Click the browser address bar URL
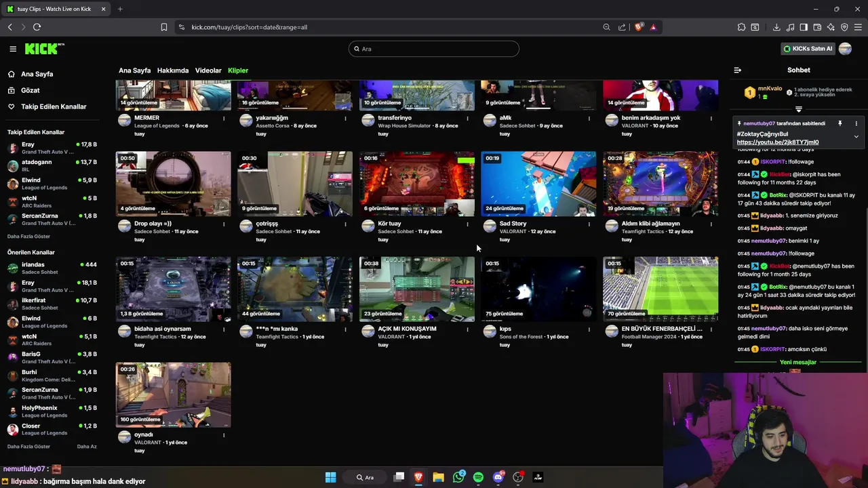The width and height of the screenshot is (868, 488). pos(249,27)
